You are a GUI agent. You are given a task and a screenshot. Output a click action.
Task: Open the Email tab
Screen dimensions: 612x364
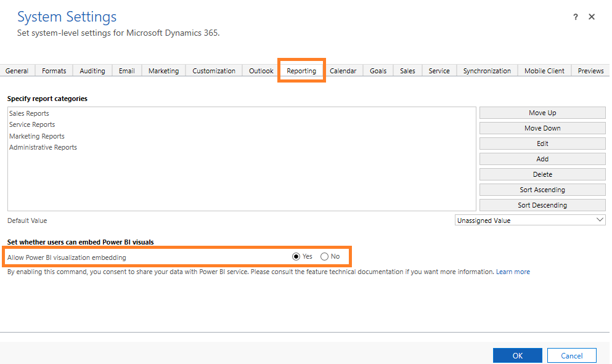tap(127, 71)
